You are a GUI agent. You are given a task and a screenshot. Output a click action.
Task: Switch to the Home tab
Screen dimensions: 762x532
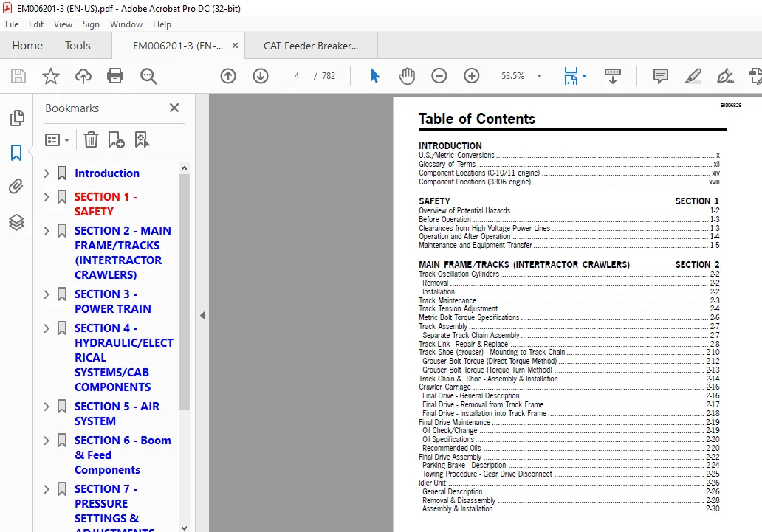pos(27,46)
